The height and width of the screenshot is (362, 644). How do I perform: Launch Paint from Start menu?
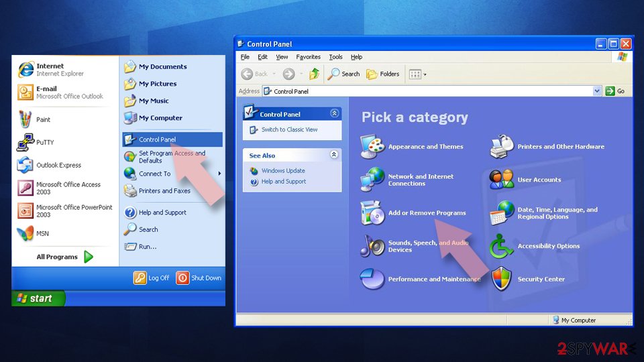point(34,119)
